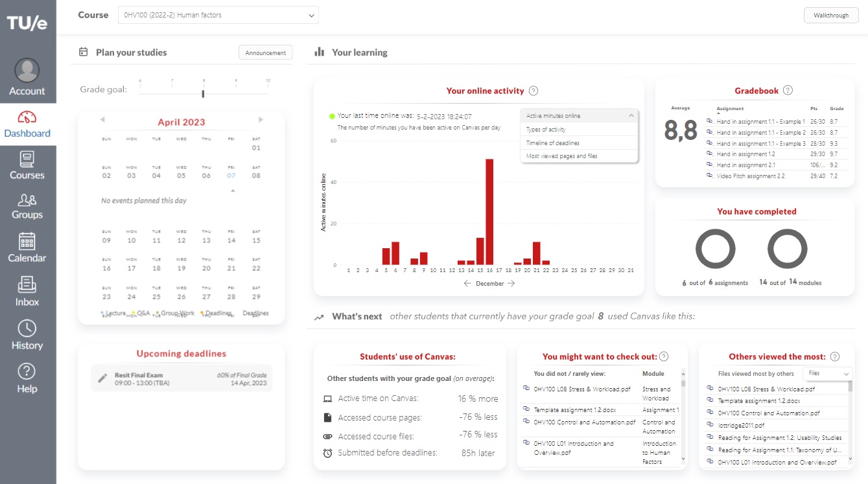Click the December 16 activity bar
The width and height of the screenshot is (868, 484).
489,212
